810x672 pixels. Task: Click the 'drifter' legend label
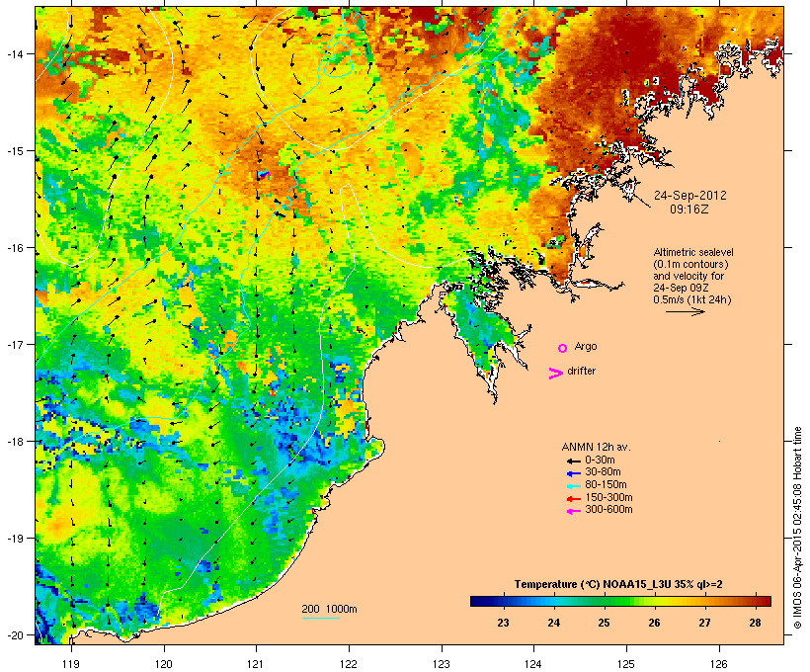581,371
